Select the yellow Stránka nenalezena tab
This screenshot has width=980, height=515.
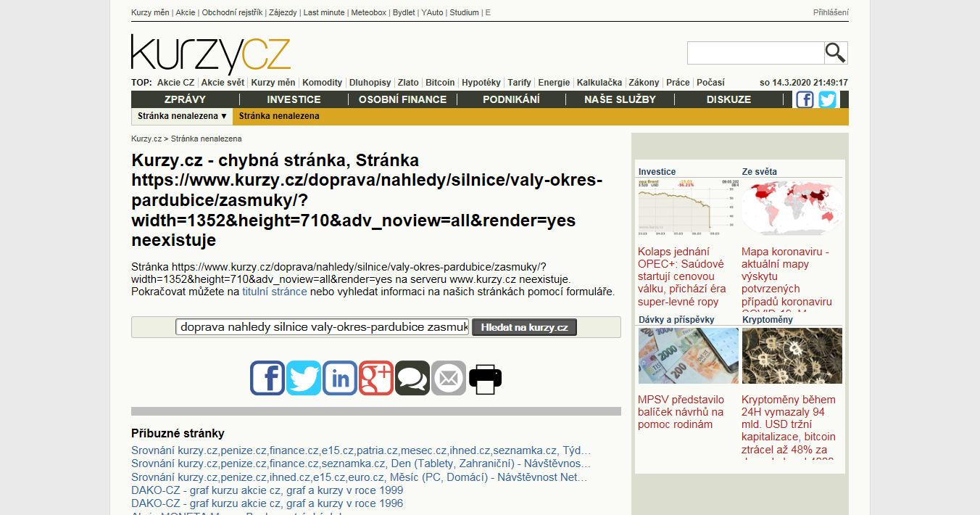(x=279, y=116)
